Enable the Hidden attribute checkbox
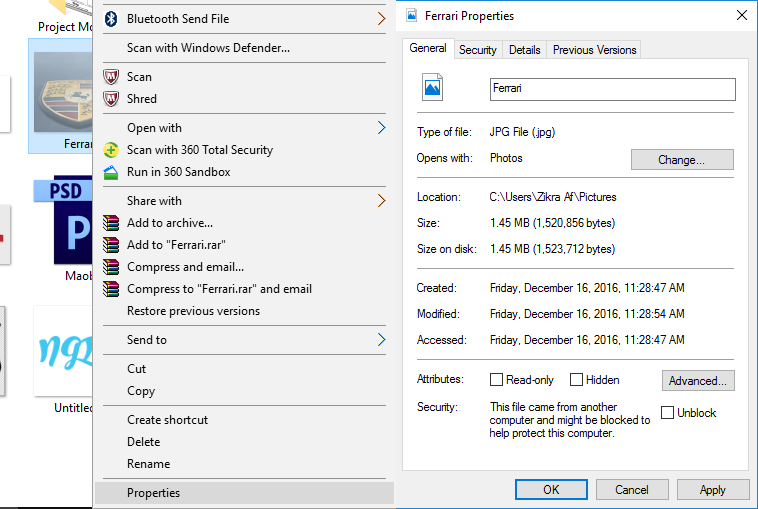 576,379
